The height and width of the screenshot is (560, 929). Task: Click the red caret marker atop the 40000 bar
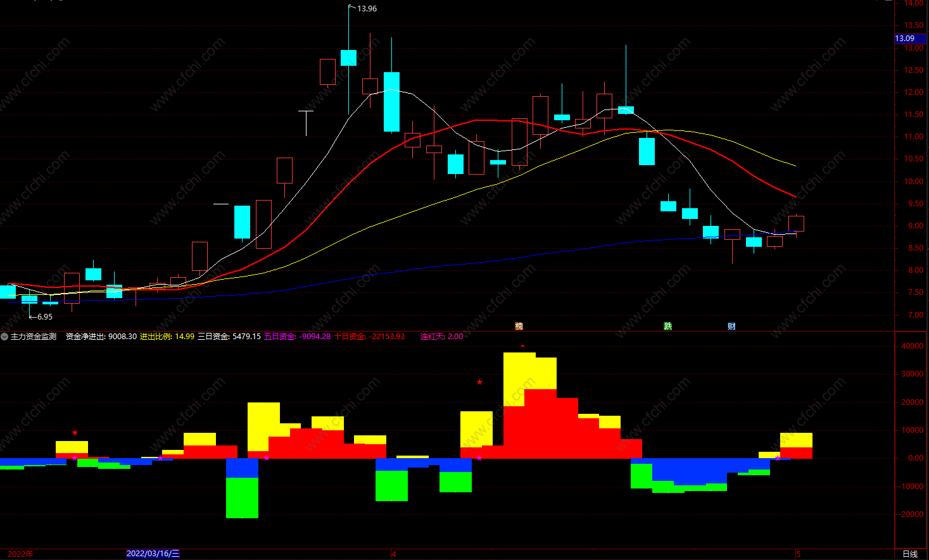pyautogui.click(x=522, y=346)
